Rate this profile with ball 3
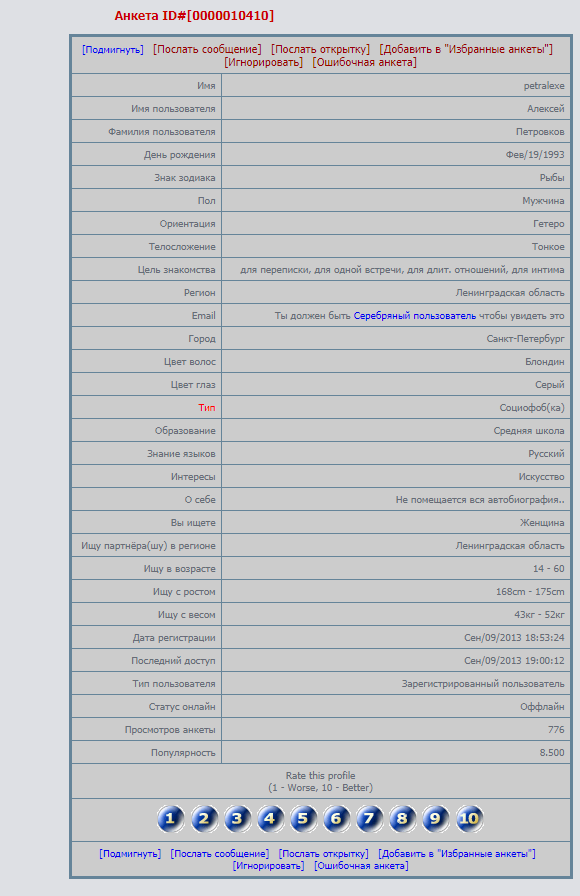Screen dimensions: 580x896 [237, 819]
